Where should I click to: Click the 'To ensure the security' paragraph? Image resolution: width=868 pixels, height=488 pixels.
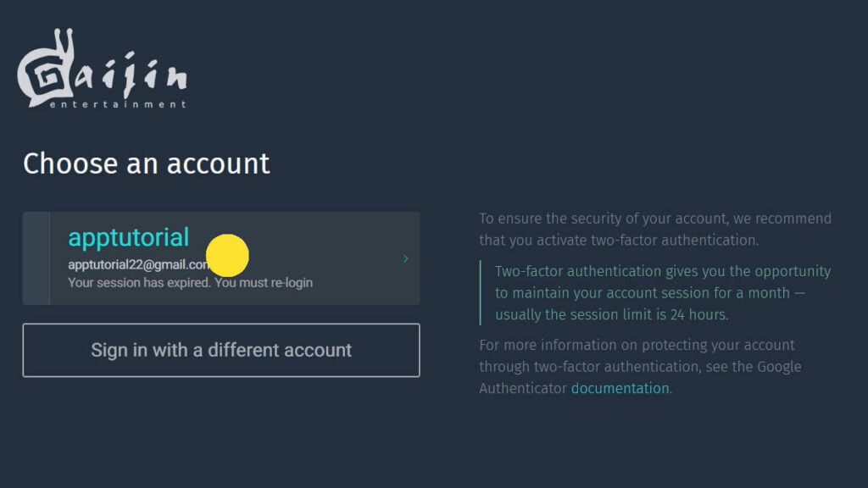click(654, 219)
